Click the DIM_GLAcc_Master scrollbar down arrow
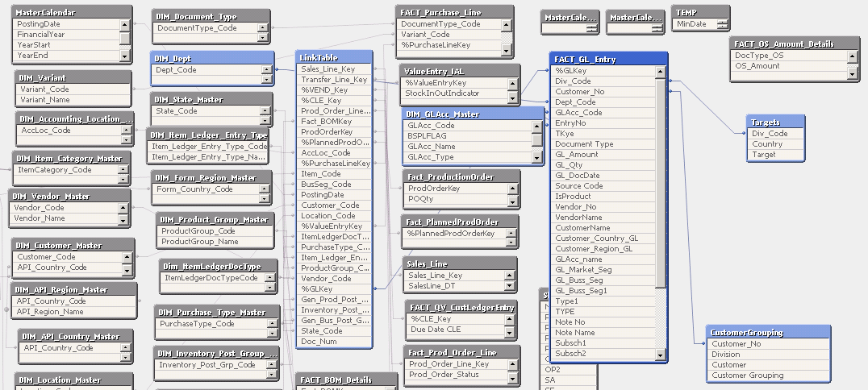 click(537, 158)
